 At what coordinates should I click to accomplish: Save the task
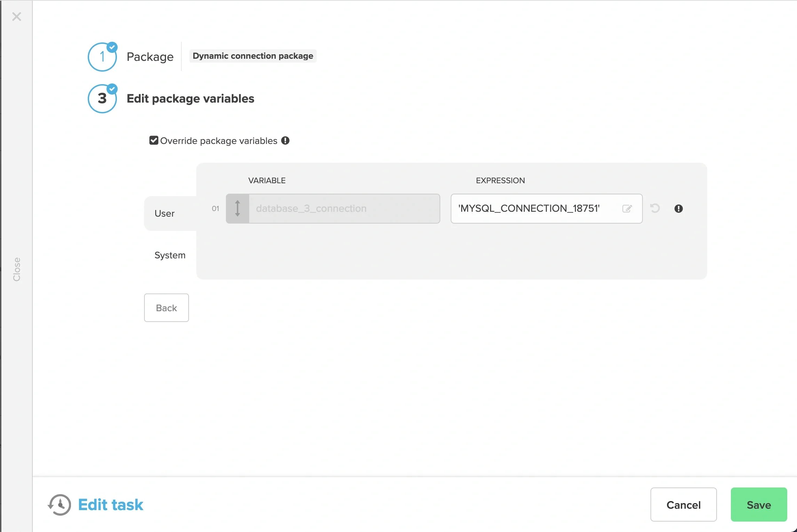point(759,505)
